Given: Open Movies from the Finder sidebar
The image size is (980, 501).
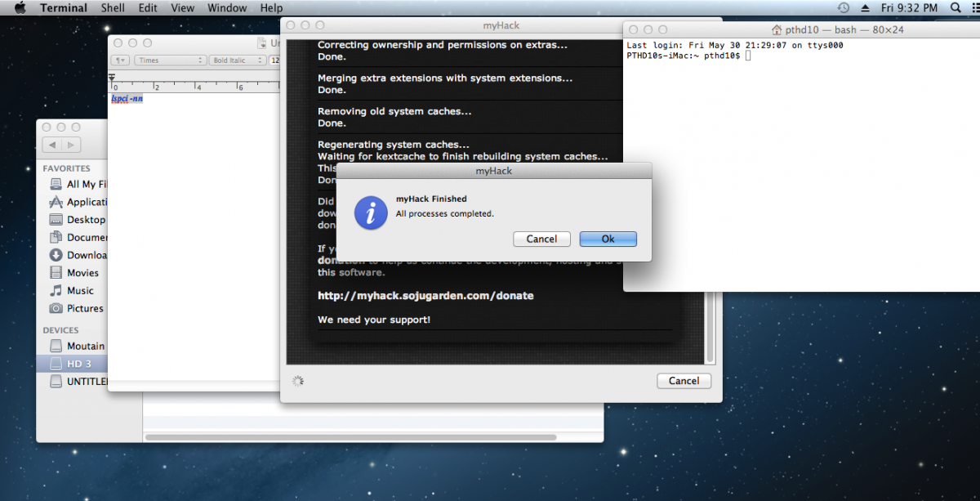Looking at the screenshot, I should point(82,273).
